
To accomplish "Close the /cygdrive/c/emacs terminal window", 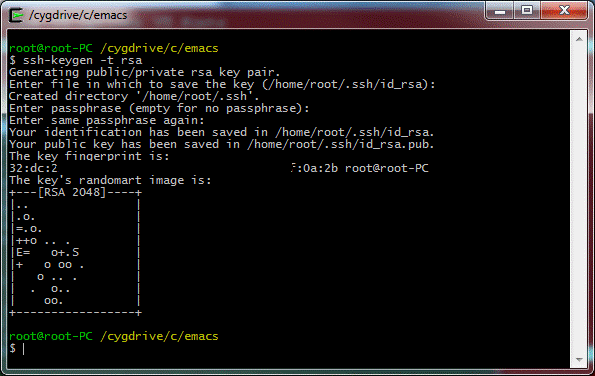I will (x=564, y=10).
